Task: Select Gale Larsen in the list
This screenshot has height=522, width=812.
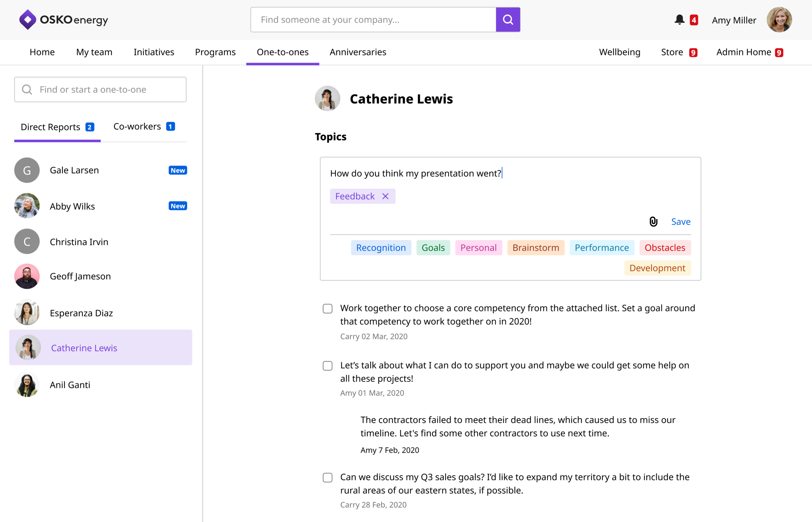Action: [x=101, y=170]
